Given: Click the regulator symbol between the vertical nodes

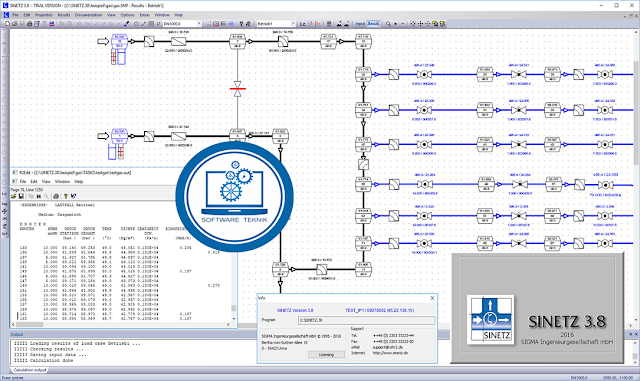Looking at the screenshot, I should click(363, 165).
